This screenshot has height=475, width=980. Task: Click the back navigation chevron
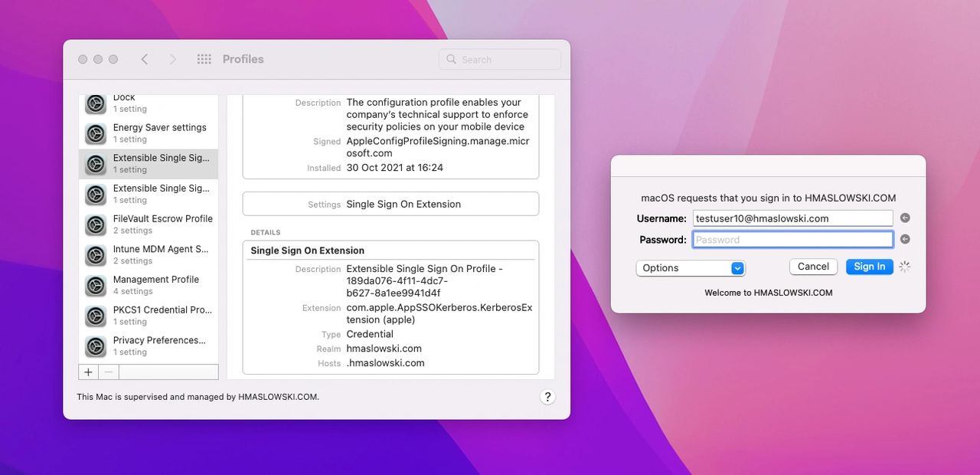145,59
